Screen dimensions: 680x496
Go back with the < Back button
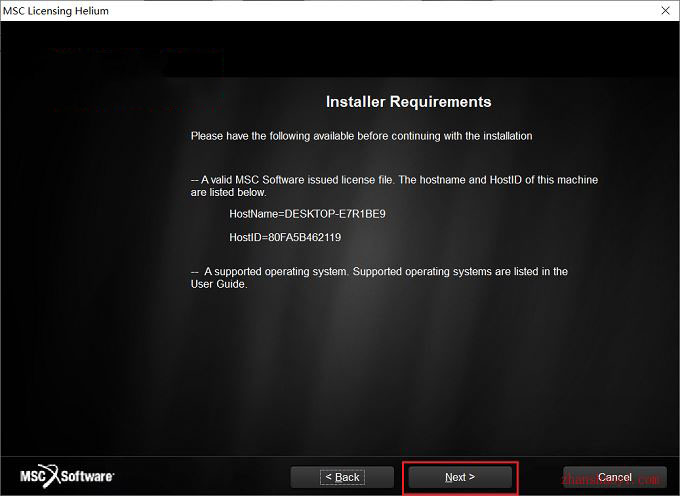[342, 477]
